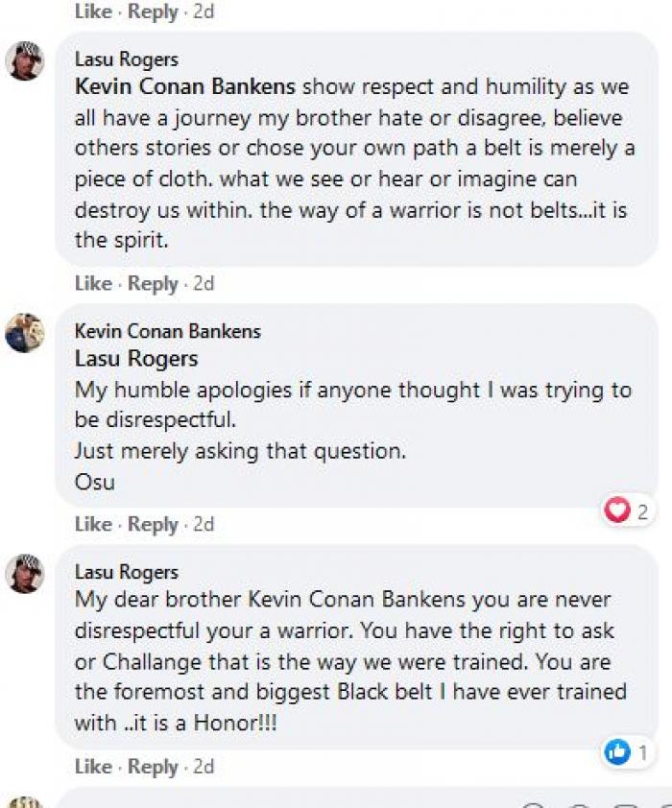Image resolution: width=672 pixels, height=808 pixels.
Task: Click the bold Kevin Conan Bankens mention in the first comment
Action: click(x=186, y=86)
